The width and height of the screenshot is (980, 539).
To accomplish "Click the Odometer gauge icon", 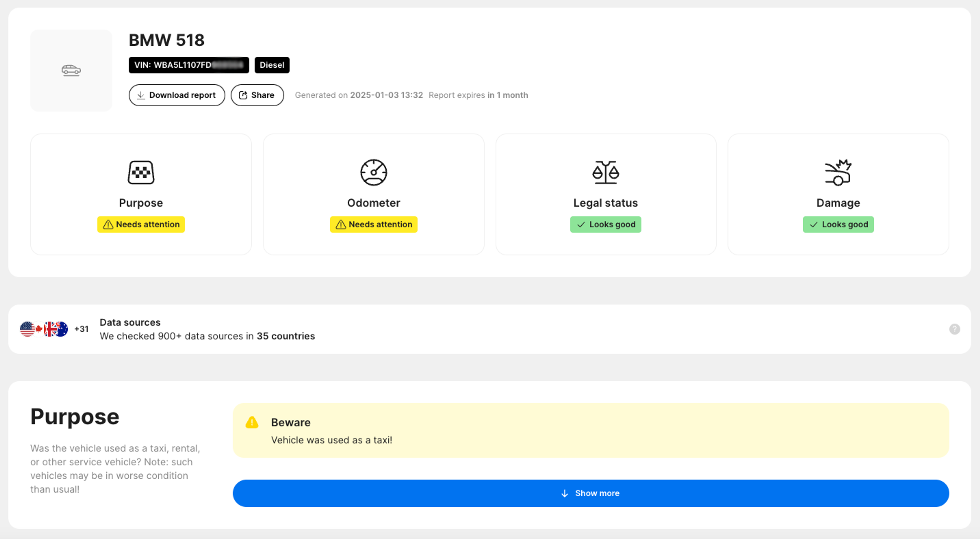I will click(373, 172).
